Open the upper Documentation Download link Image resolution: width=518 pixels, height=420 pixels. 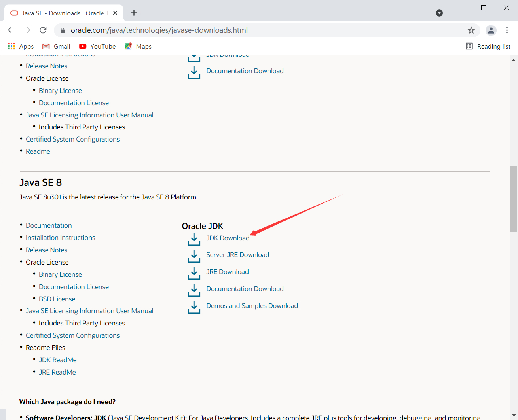245,71
